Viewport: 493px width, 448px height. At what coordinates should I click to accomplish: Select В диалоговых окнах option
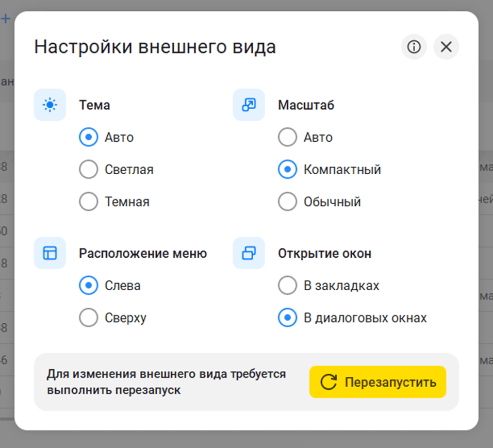288,318
